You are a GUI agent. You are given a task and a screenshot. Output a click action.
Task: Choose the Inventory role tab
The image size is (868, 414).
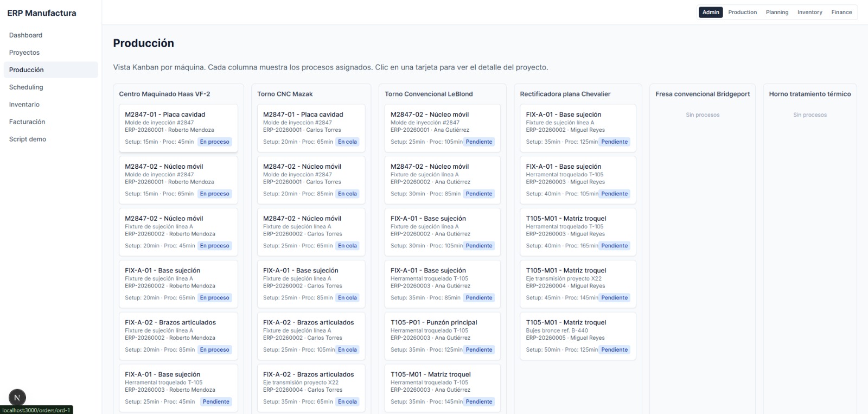pyautogui.click(x=809, y=12)
